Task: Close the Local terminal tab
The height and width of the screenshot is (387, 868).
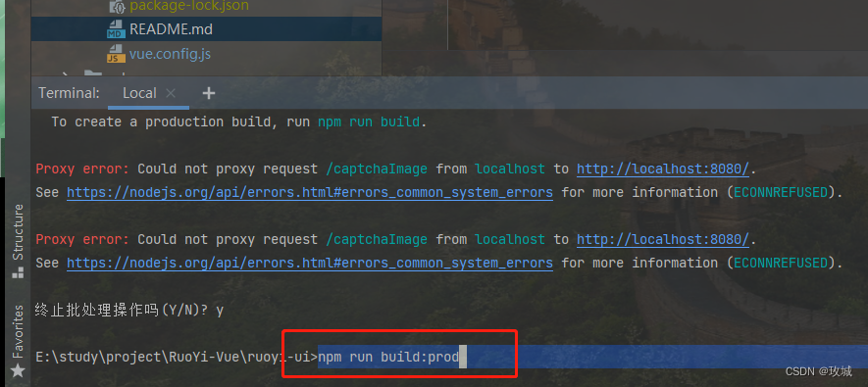Action: pos(171,93)
